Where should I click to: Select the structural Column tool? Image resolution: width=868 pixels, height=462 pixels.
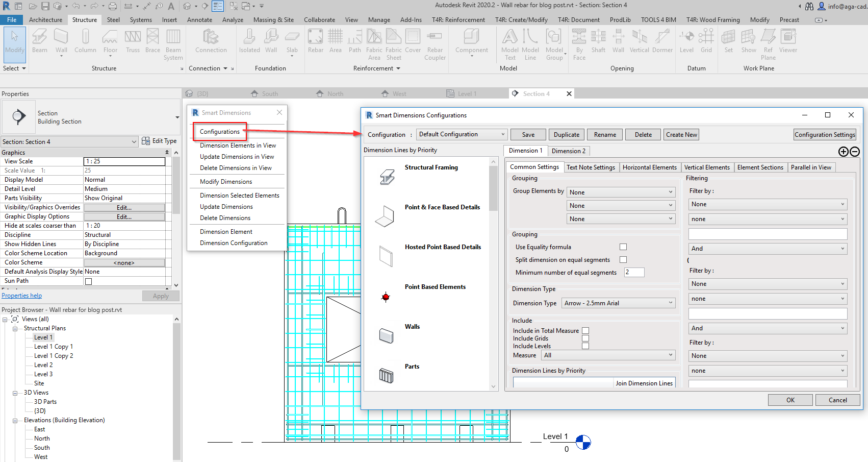(x=85, y=41)
